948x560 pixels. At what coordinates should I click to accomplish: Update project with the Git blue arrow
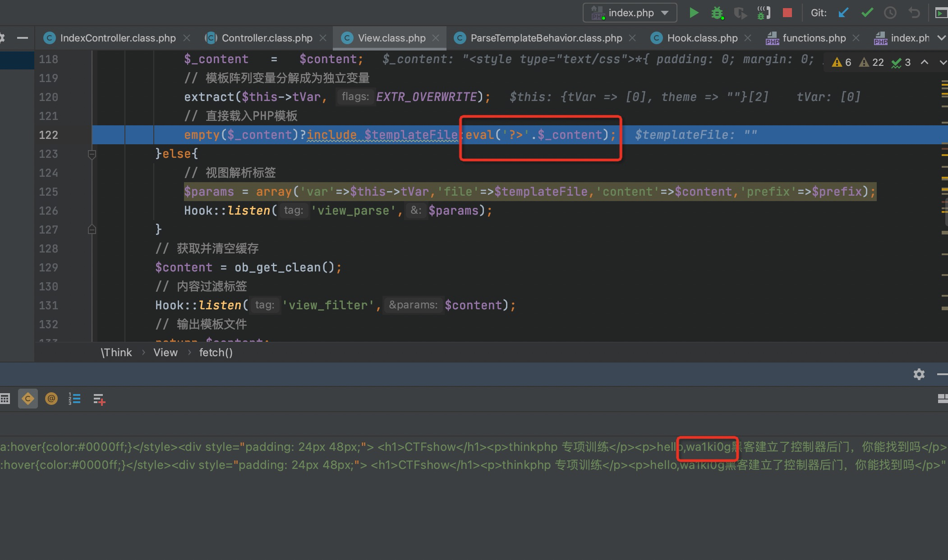tap(843, 13)
